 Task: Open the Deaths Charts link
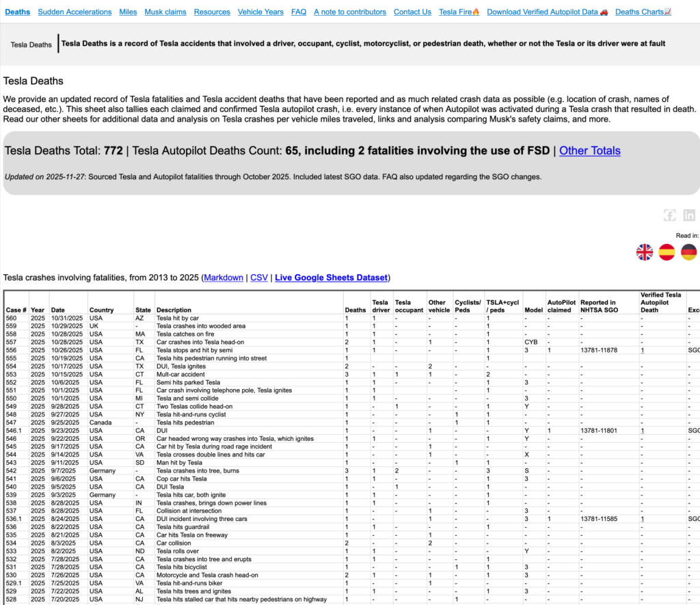point(643,12)
